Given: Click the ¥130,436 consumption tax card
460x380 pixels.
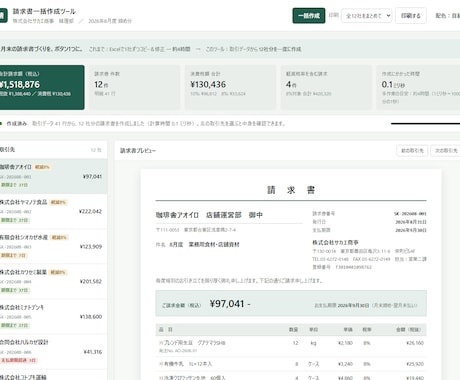Looking at the screenshot, I should coord(230,87).
